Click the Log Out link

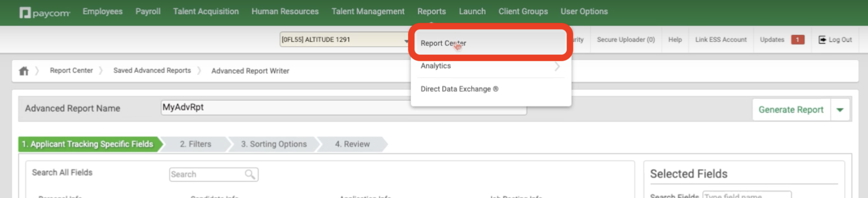840,39
